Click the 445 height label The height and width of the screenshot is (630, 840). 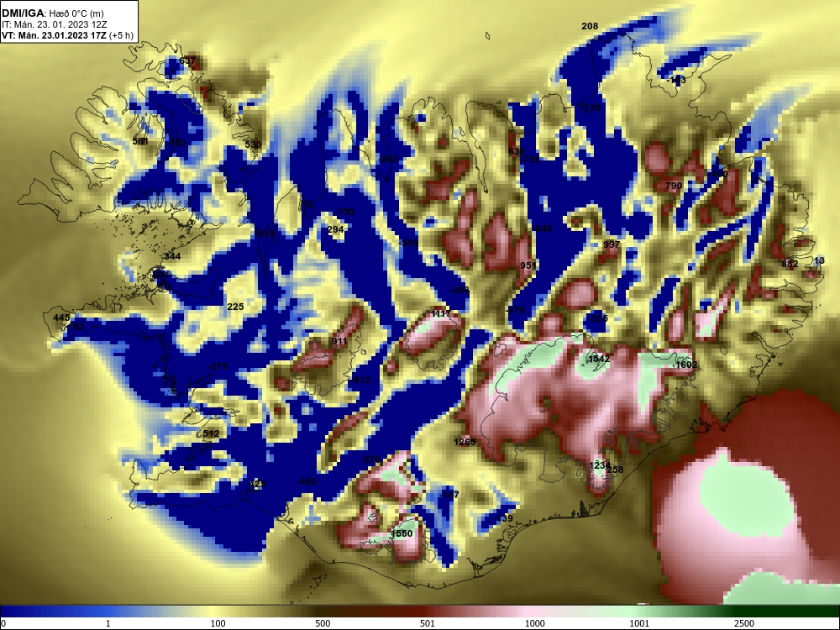tap(61, 318)
